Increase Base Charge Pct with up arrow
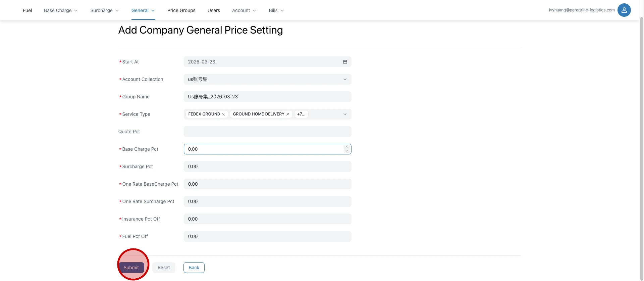Image resolution: width=644 pixels, height=281 pixels. 347,147
